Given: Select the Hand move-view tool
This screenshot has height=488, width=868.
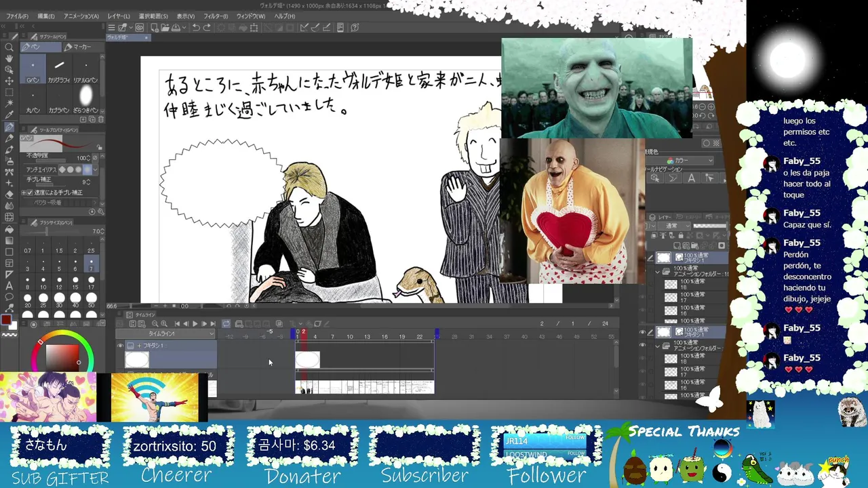Looking at the screenshot, I should 9,59.
